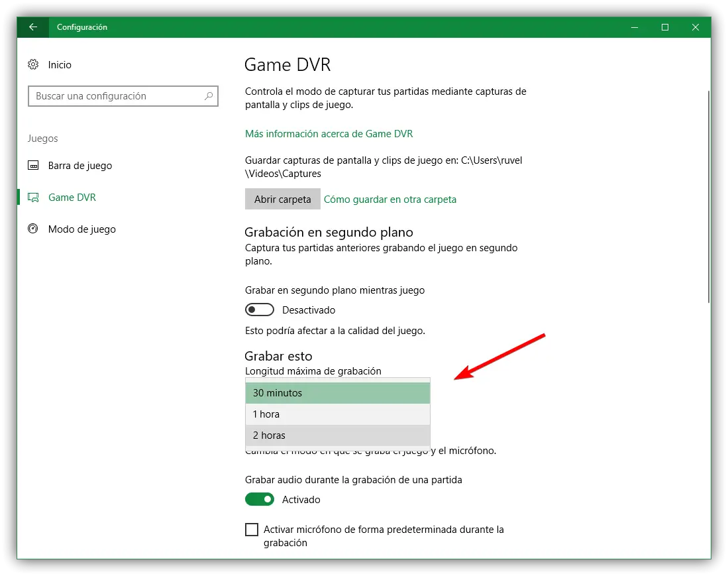Open the Barra de juego section

pyautogui.click(x=80, y=165)
